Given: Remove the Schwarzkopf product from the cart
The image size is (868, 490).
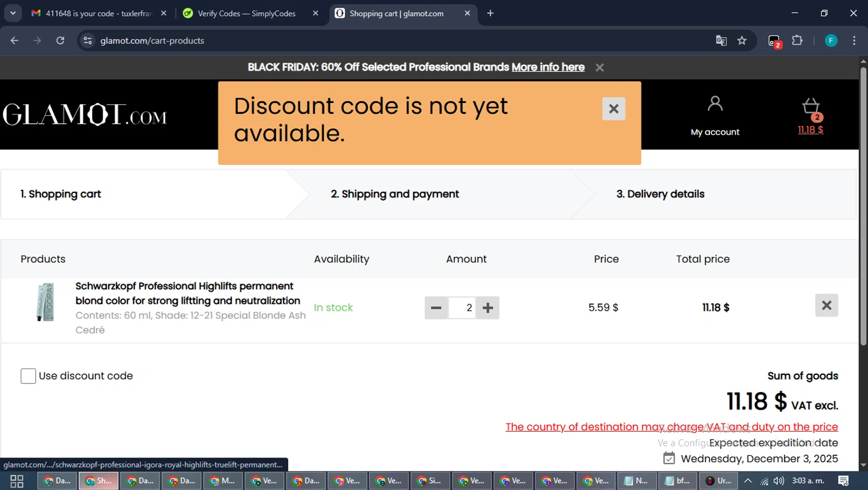Looking at the screenshot, I should pyautogui.click(x=827, y=305).
